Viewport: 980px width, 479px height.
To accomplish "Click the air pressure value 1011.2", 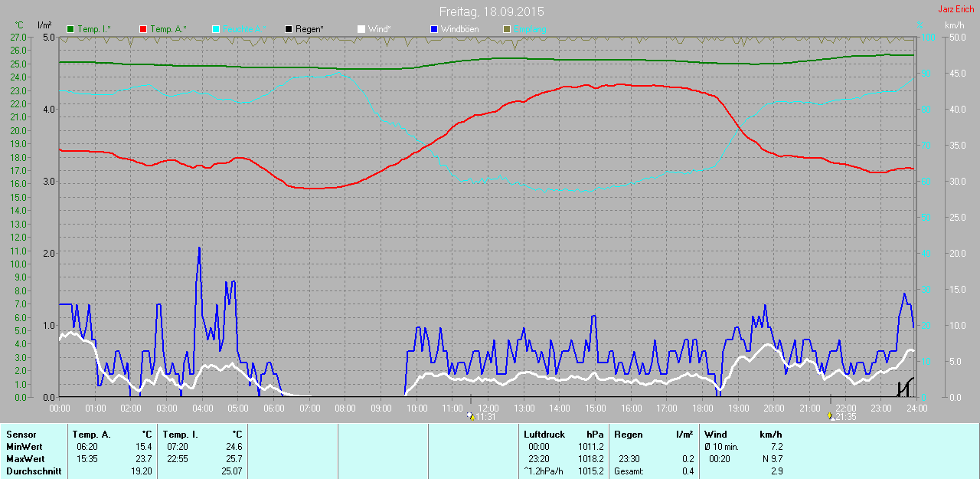I will point(591,447).
